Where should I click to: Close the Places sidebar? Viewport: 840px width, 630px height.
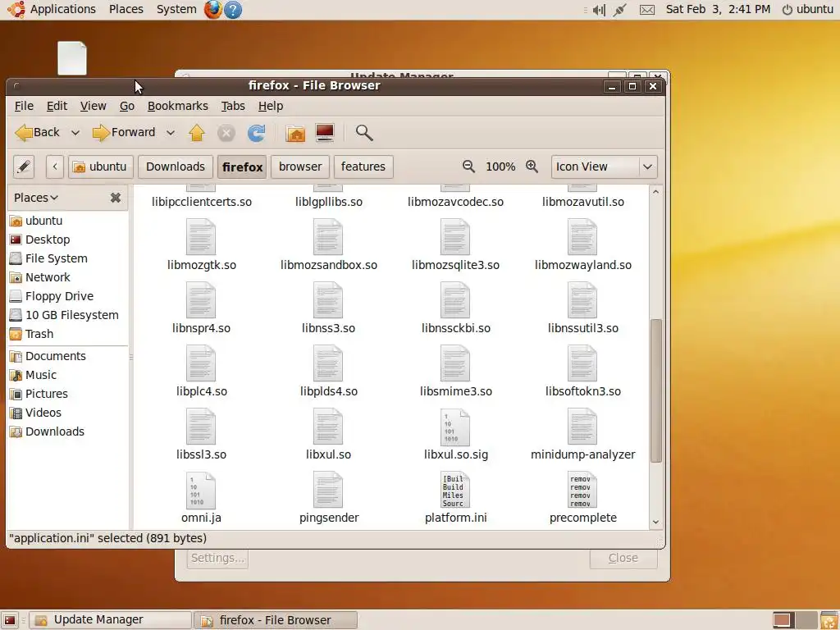click(115, 198)
